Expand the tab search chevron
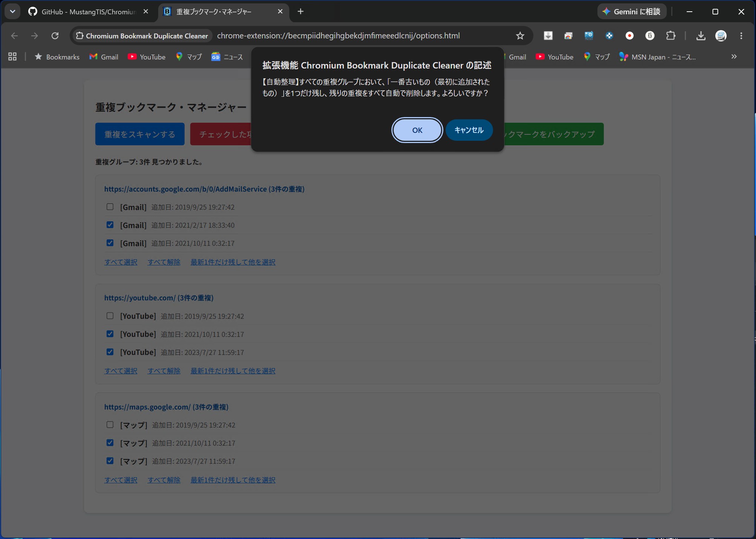This screenshot has height=539, width=756. tap(12, 12)
